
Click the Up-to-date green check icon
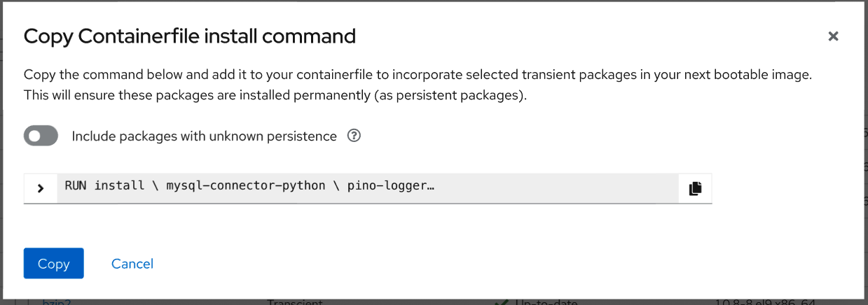coord(500,302)
